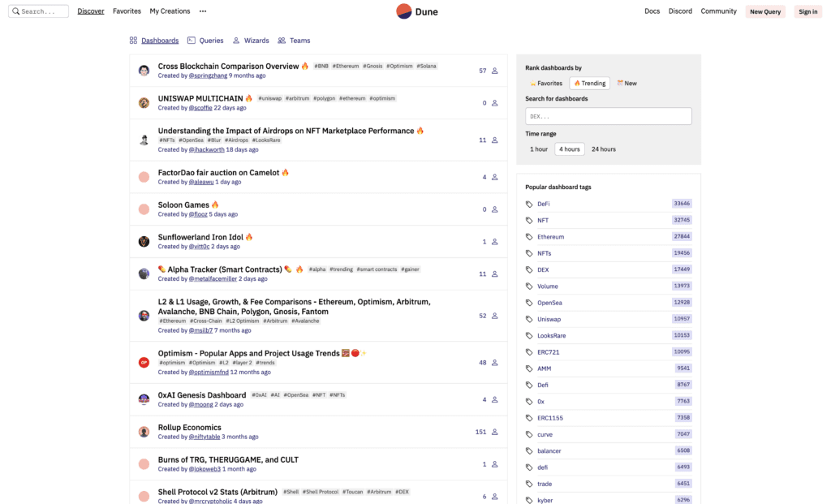
Task: Click the Wizards person icon
Action: coord(236,41)
